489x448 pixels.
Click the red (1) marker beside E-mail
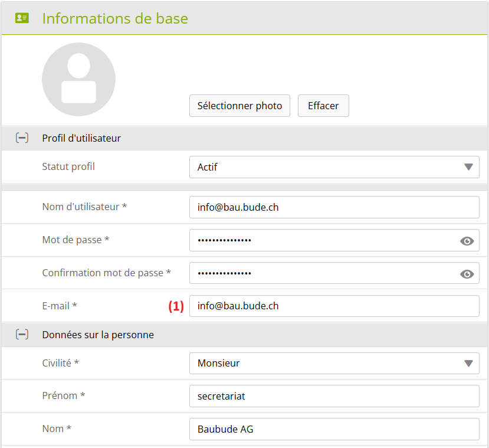[176, 306]
